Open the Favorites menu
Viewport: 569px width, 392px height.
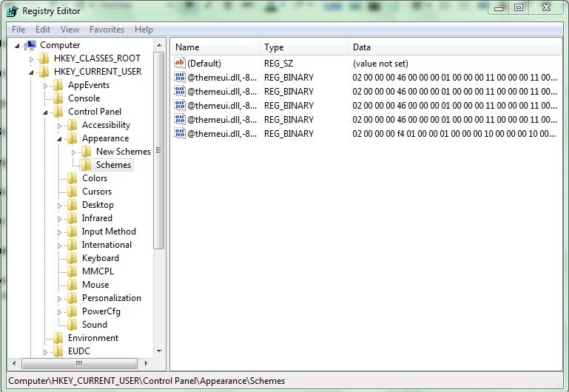click(107, 30)
